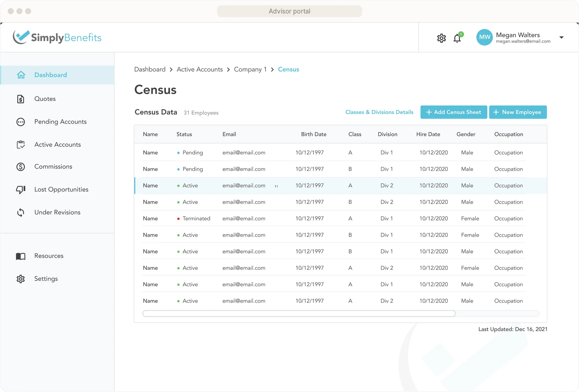Screen dimensions: 579x392
Task: Click the Advisor portal address bar
Action: pos(289,11)
